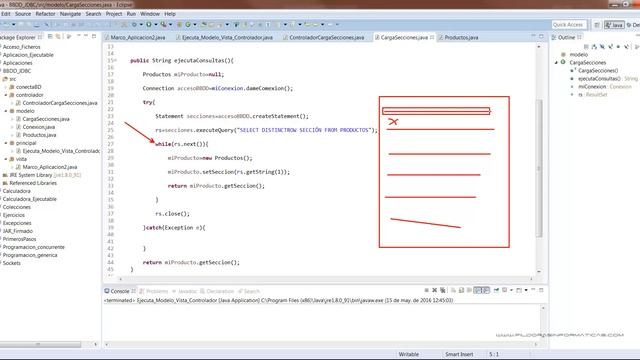Open the External Tools dropdown arrow
The height and width of the screenshot is (360, 640).
tap(171, 24)
